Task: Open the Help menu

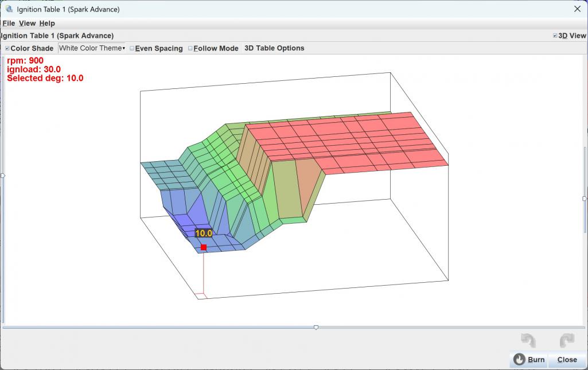Action: pos(47,24)
